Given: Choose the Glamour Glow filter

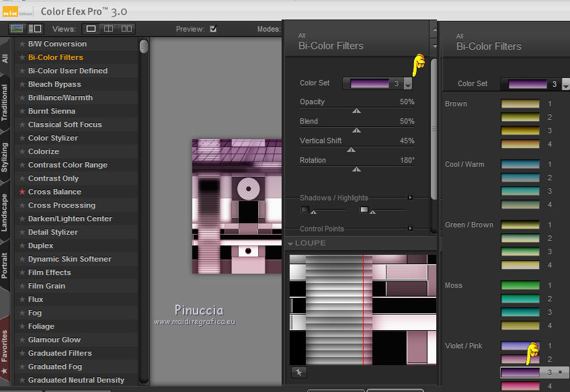Looking at the screenshot, I should 54,340.
